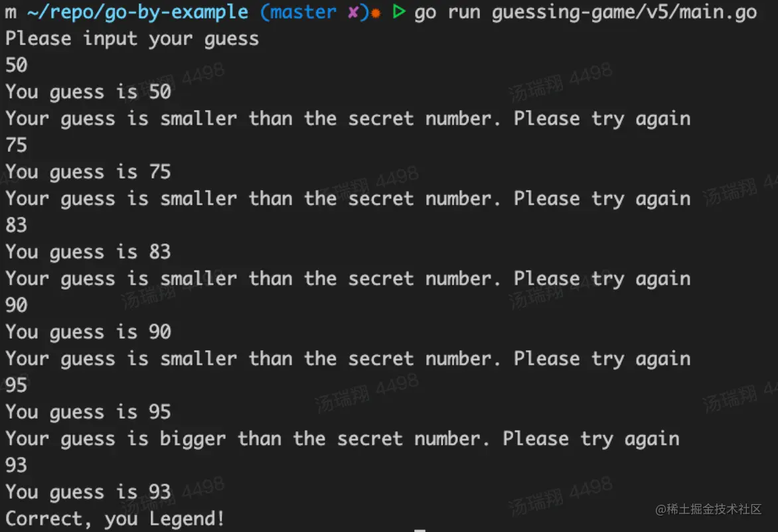Click the 'You guess is 90' output
The width and height of the screenshot is (778, 532).
tap(88, 332)
